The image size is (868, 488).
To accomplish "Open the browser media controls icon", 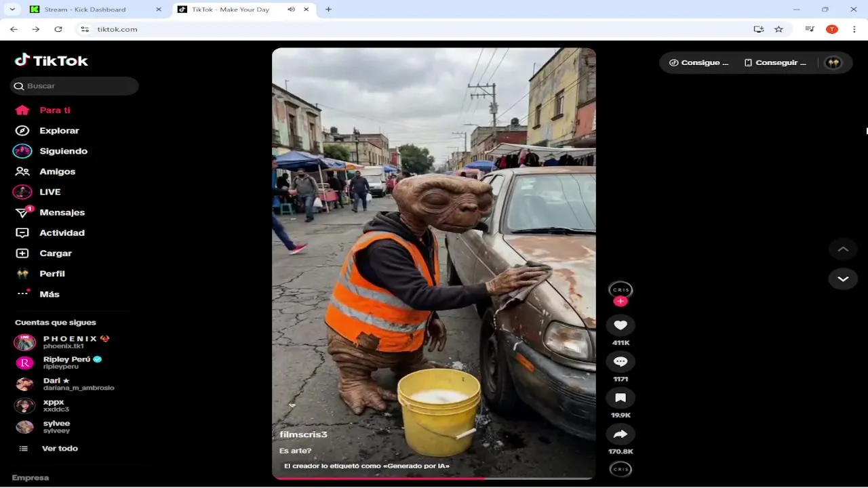I will (x=810, y=29).
